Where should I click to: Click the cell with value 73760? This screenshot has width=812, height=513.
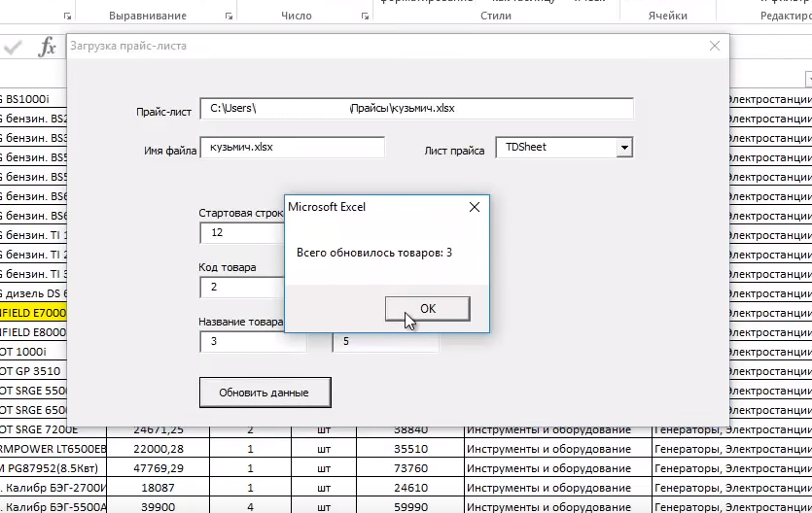tap(410, 468)
